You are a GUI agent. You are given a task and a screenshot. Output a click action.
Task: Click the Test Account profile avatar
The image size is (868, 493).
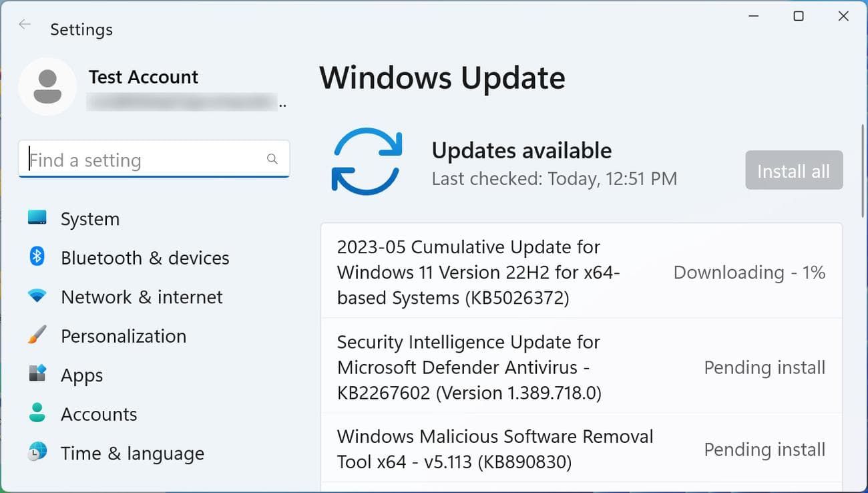47,86
